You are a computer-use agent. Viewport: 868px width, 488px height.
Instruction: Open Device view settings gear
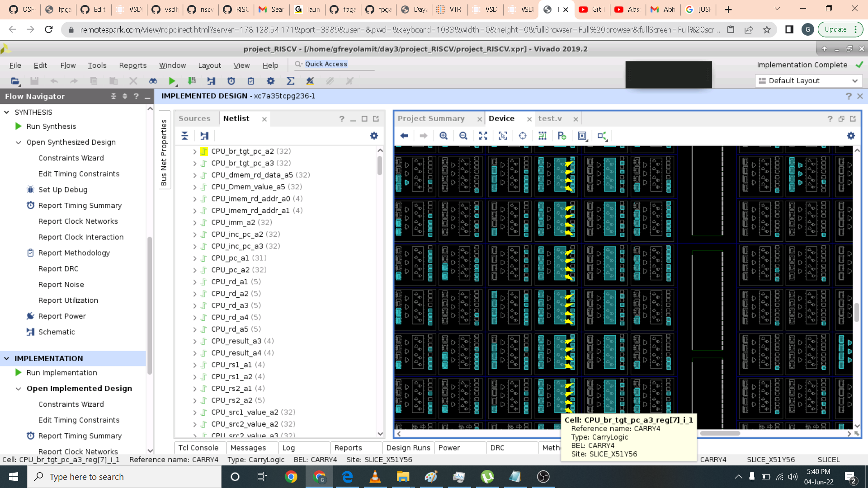pyautogui.click(x=851, y=136)
